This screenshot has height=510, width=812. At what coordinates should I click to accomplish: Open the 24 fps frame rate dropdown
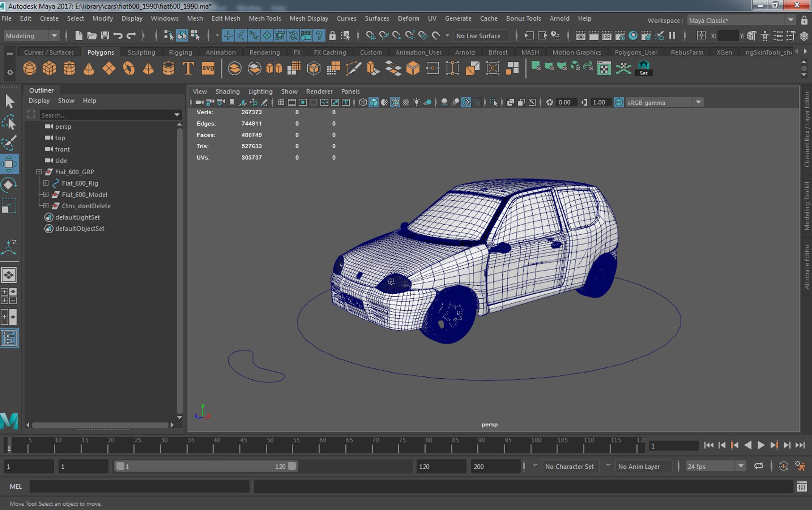pos(716,467)
